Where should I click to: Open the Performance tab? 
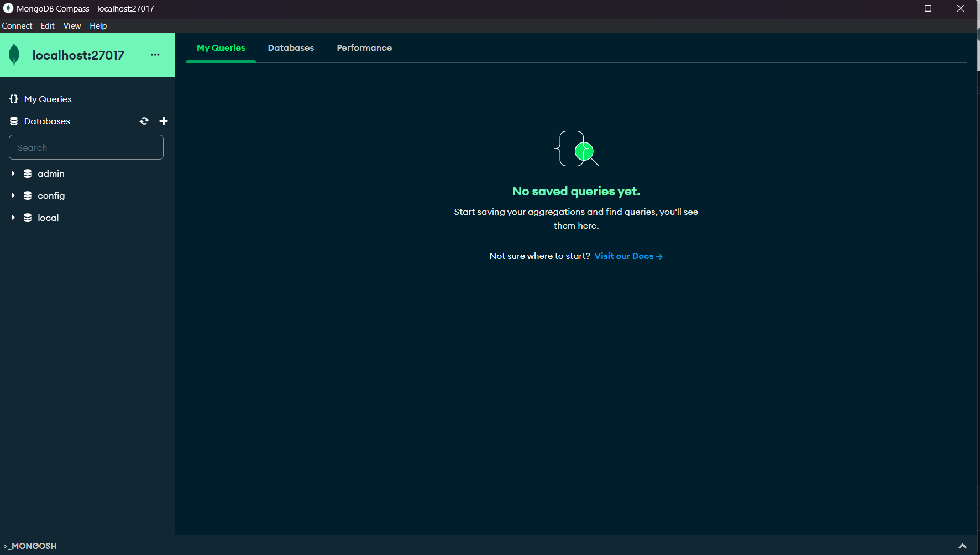[364, 48]
